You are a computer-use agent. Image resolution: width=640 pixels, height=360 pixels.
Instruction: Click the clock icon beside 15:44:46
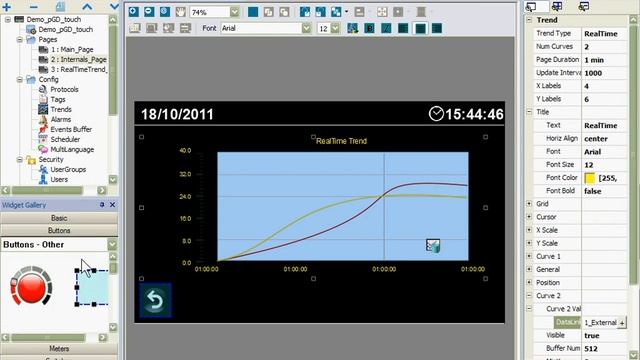(x=436, y=114)
